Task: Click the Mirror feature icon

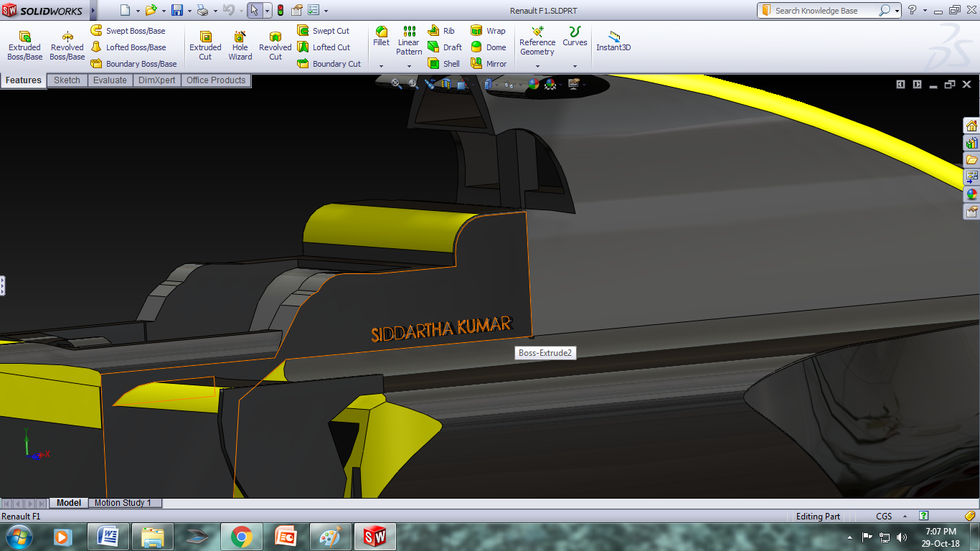Action: tap(489, 64)
